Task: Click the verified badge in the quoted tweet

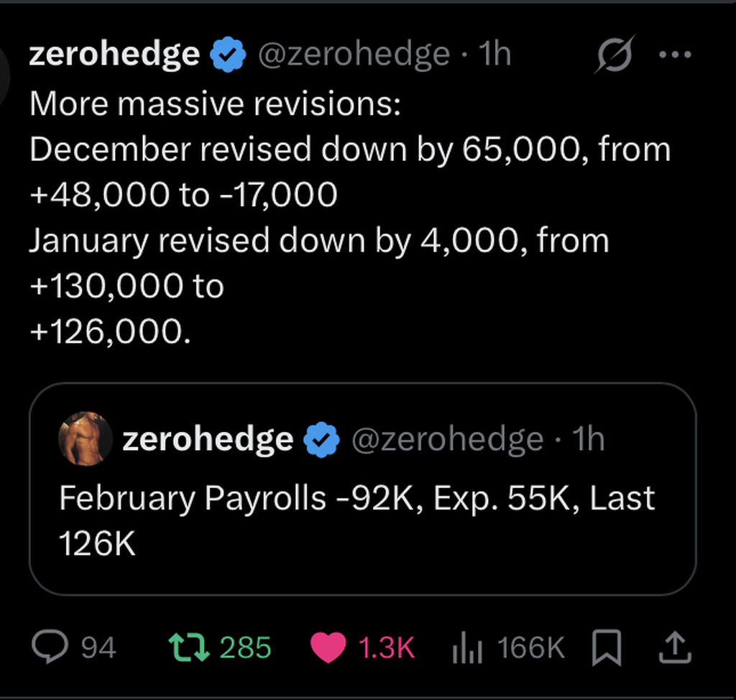Action: pyautogui.click(x=322, y=440)
